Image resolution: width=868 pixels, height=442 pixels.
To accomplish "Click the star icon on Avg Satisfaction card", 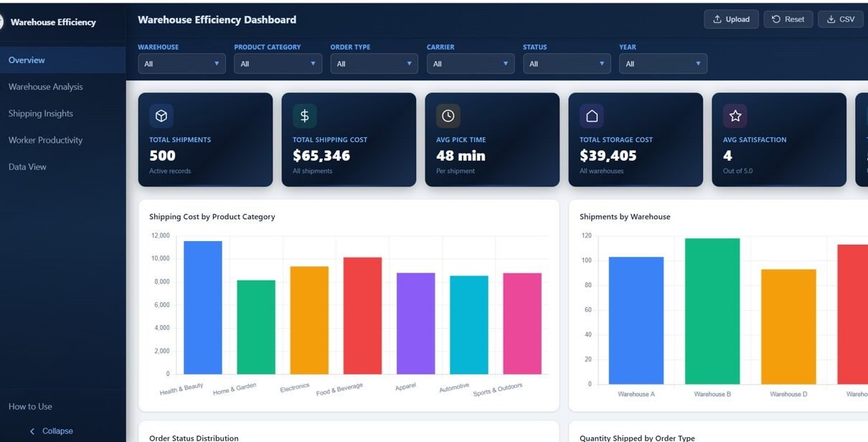I will click(735, 116).
